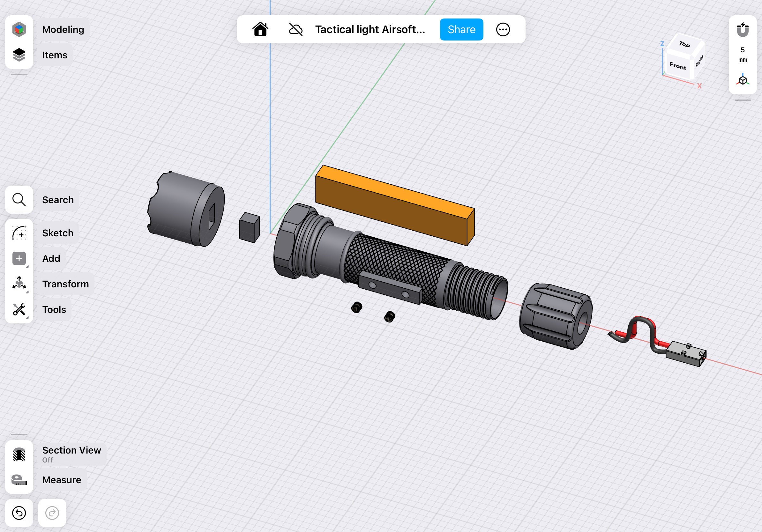This screenshot has width=762, height=532.
Task: Undo the last action
Action: tap(19, 513)
